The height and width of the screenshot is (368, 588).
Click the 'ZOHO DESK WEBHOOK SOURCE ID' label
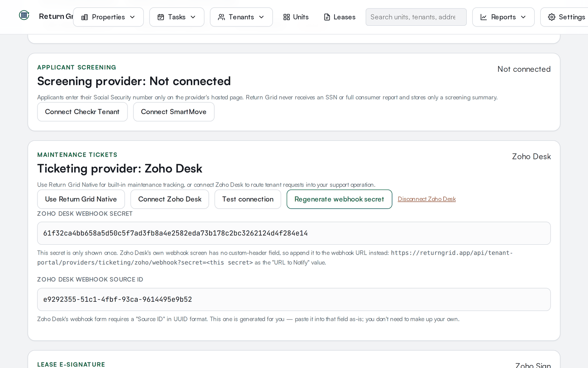pos(90,280)
